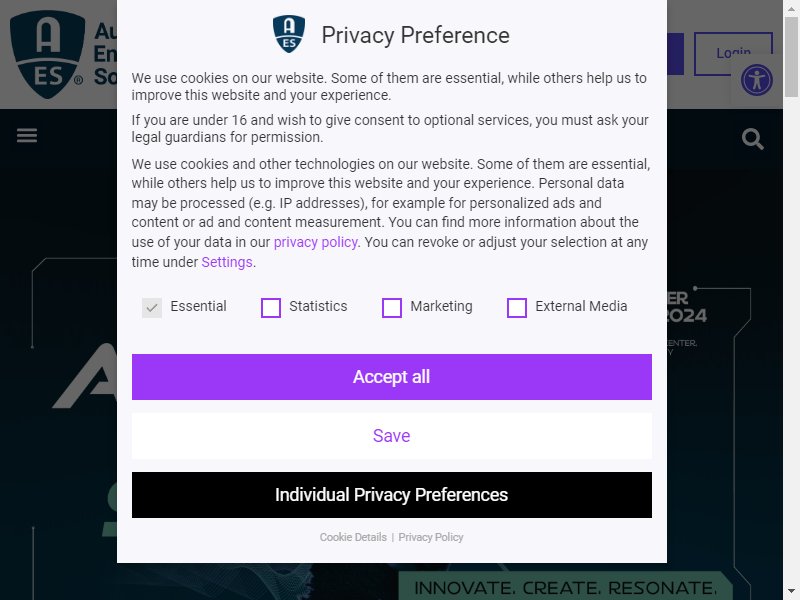Click the Save button
Image resolution: width=800 pixels, height=600 pixels.
(x=392, y=436)
